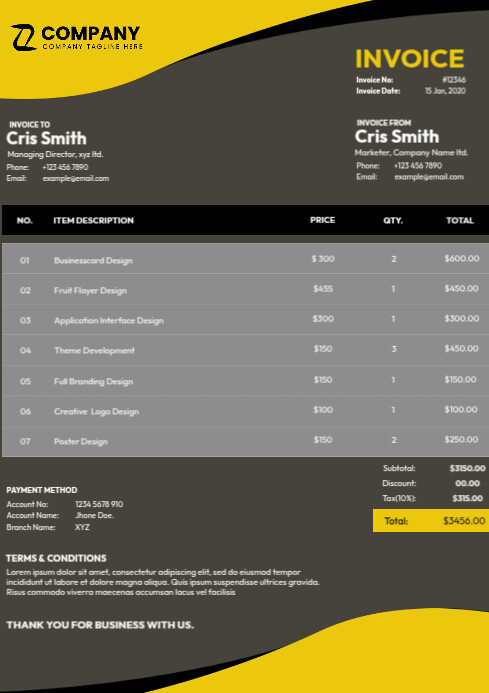This screenshot has height=693, width=489.
Task: Click the 'INVOICE TO' label
Action: (30, 125)
